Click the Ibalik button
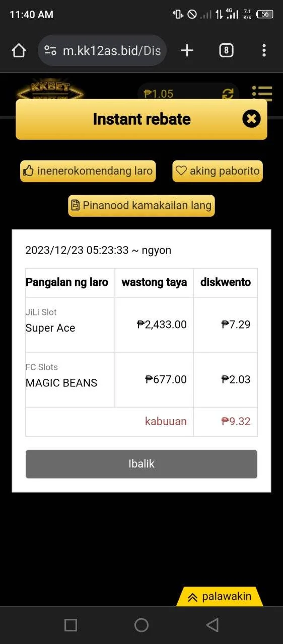This screenshot has width=283, height=644. 141,464
